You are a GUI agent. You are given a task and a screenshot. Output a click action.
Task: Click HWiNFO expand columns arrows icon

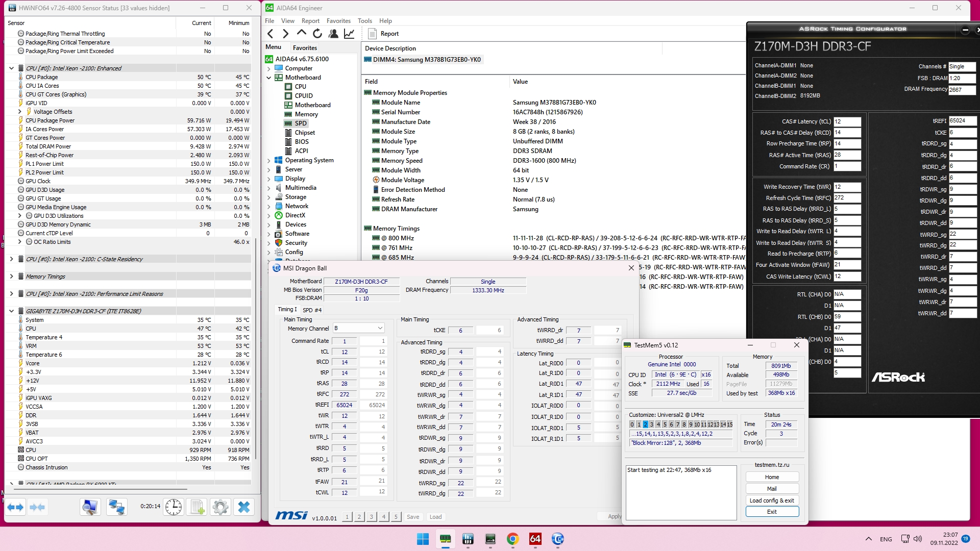tap(15, 507)
